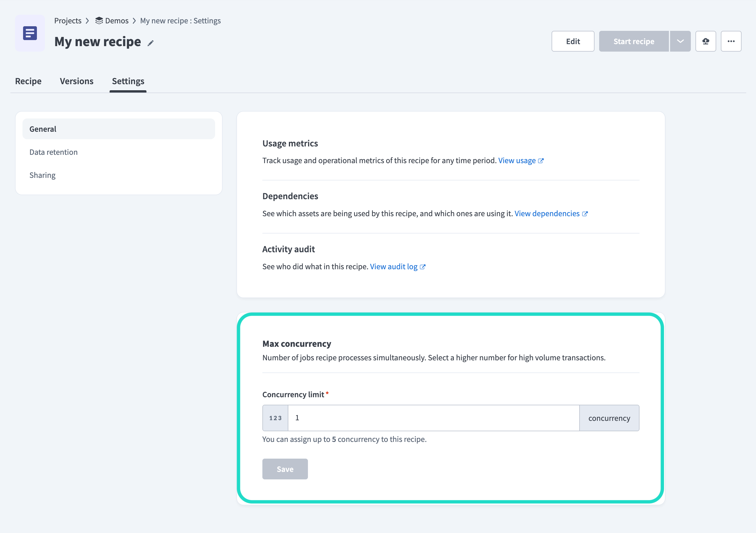Click external link icon beside View audit log

click(423, 267)
